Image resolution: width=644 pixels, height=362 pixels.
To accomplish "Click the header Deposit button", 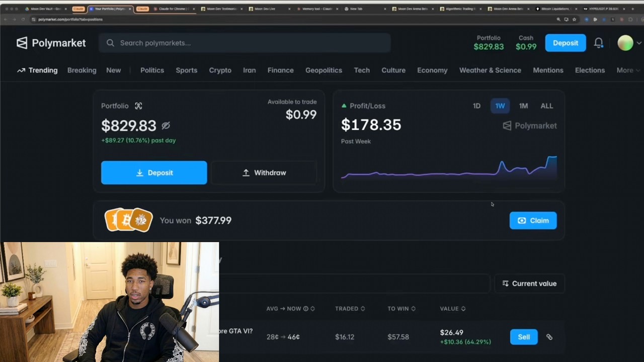I will (566, 43).
